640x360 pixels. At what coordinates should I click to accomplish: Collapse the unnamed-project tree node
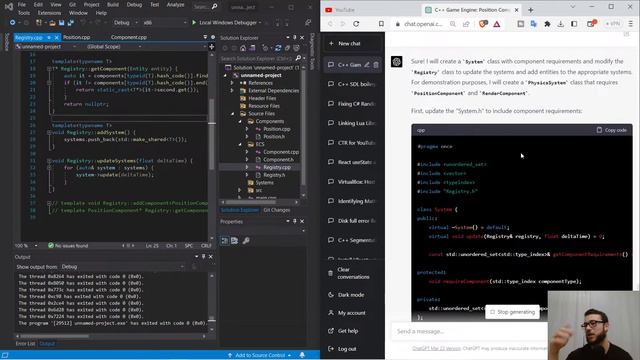pos(225,76)
